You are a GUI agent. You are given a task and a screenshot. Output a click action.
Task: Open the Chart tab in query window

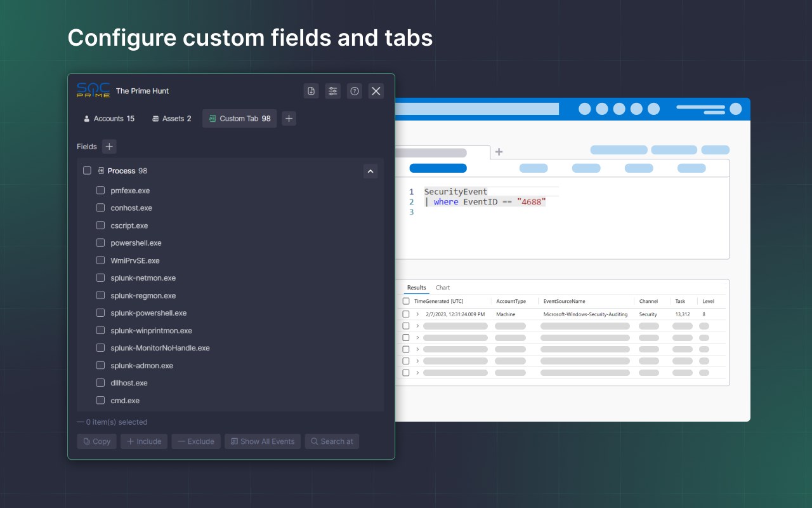pyautogui.click(x=443, y=288)
